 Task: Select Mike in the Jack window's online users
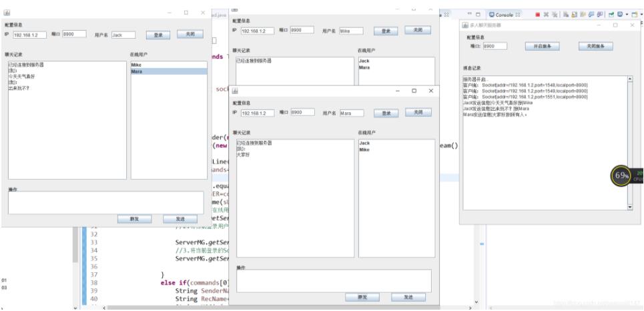point(170,65)
